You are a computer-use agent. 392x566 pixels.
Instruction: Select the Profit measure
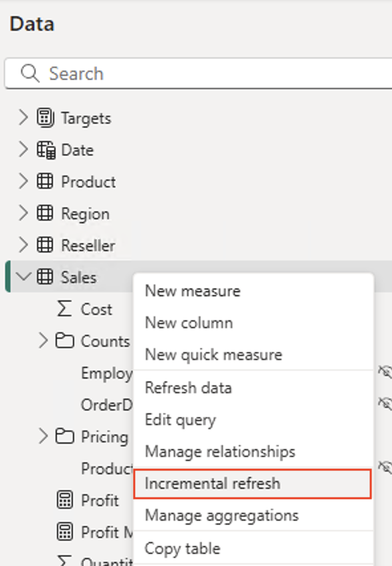[100, 500]
